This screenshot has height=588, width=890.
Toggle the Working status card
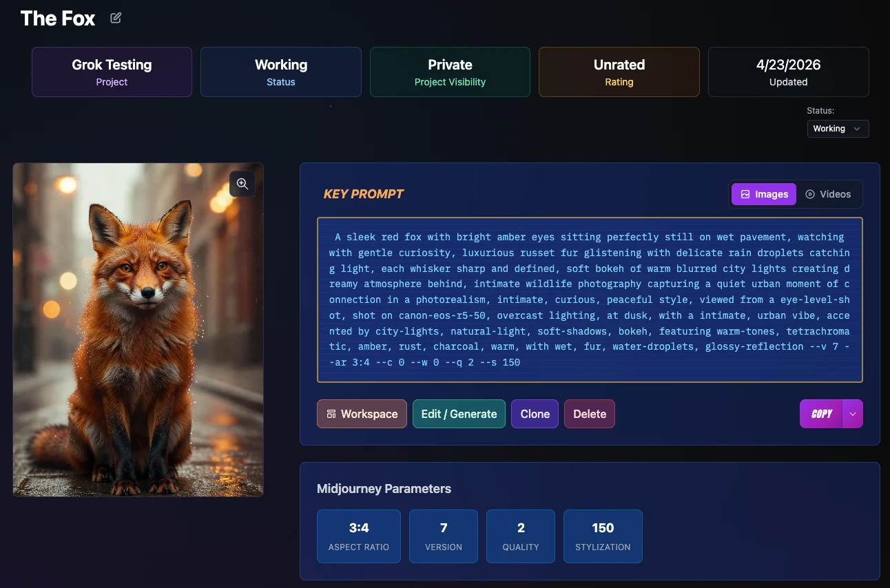point(280,72)
